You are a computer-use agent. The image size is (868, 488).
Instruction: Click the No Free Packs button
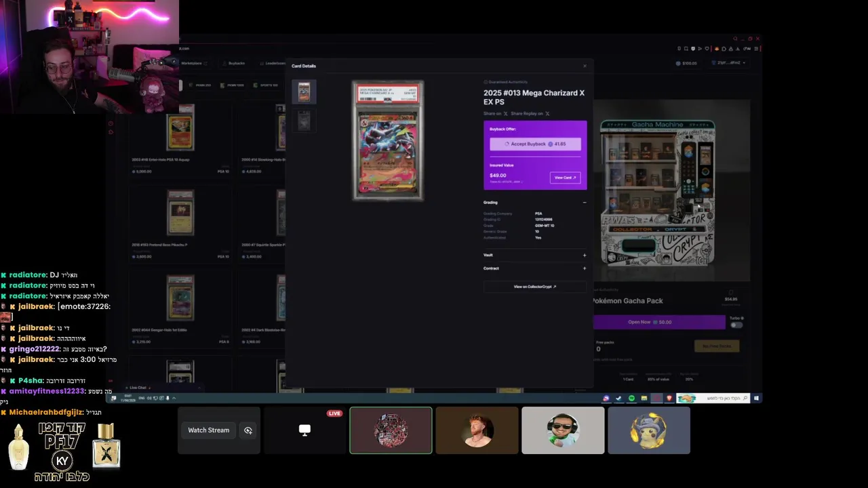pos(717,346)
